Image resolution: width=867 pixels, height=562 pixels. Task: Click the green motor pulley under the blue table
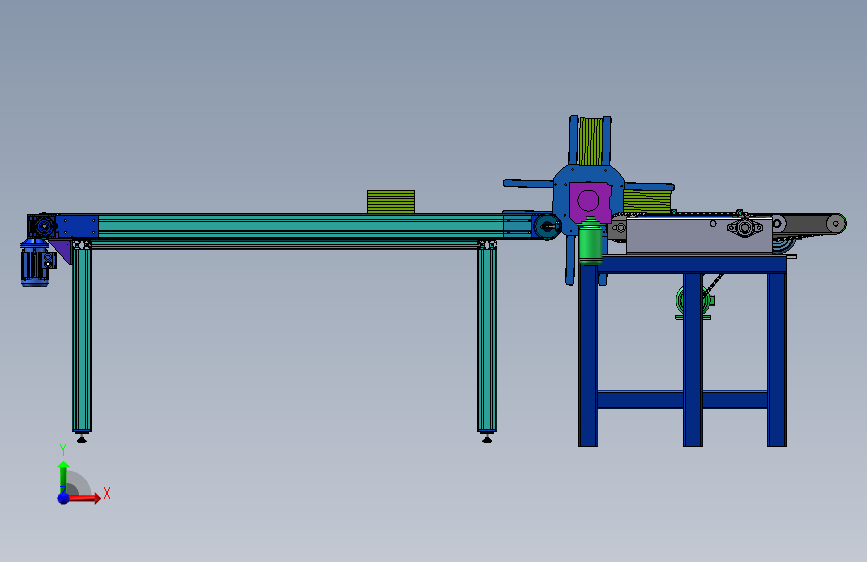click(693, 302)
